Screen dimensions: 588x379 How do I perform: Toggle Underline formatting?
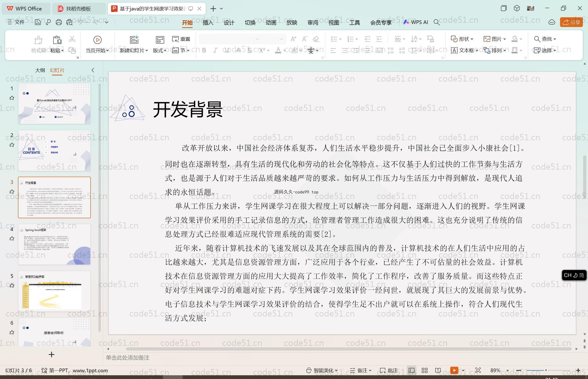click(x=227, y=50)
